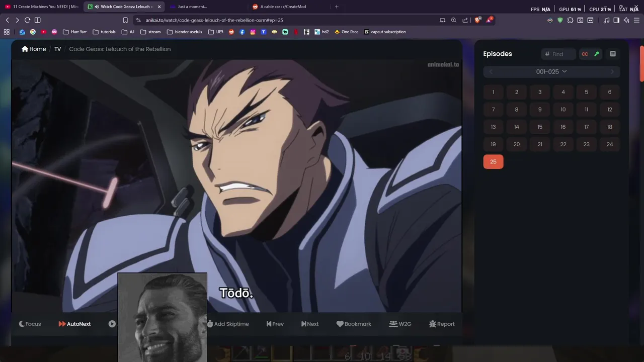
Task: Open zoom magnifier icon in address bar
Action: [454, 20]
